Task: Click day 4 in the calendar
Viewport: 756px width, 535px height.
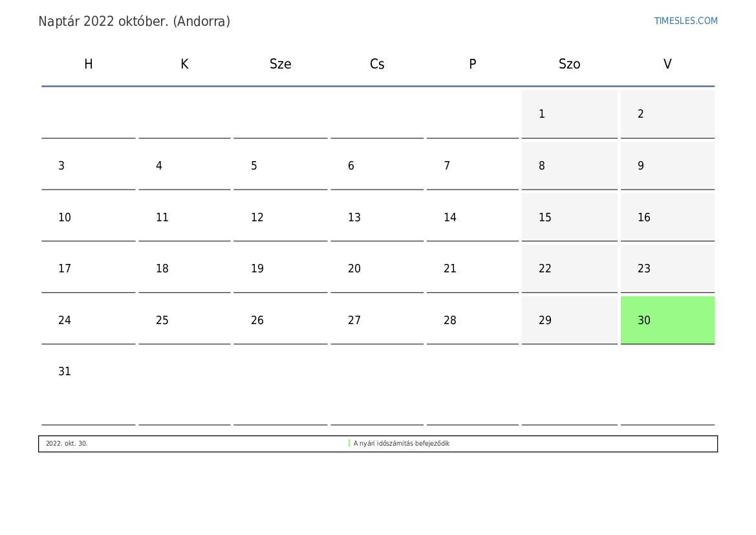Action: click(x=184, y=166)
